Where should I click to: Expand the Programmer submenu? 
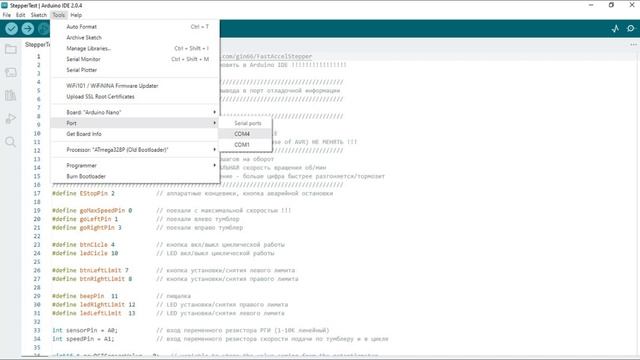(x=135, y=165)
